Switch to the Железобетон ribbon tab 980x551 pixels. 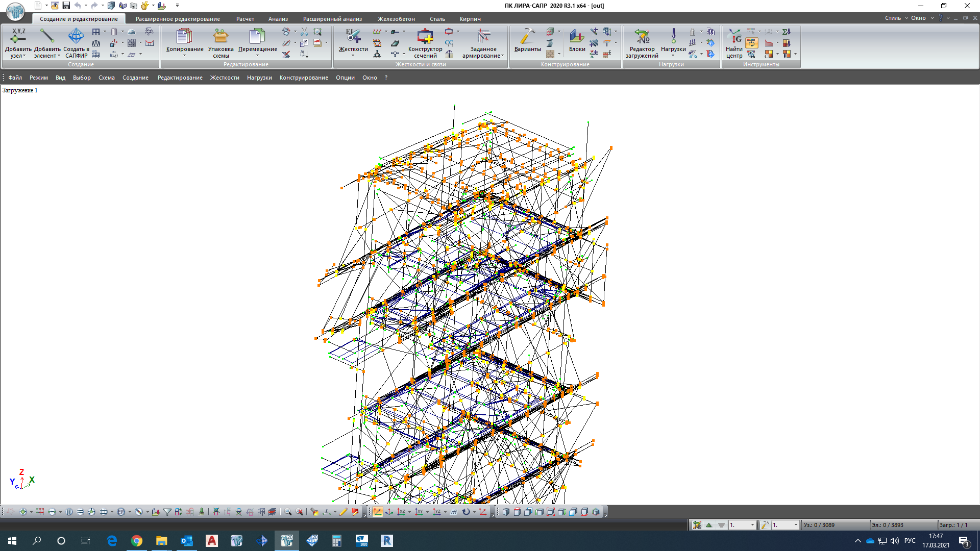[x=396, y=19]
